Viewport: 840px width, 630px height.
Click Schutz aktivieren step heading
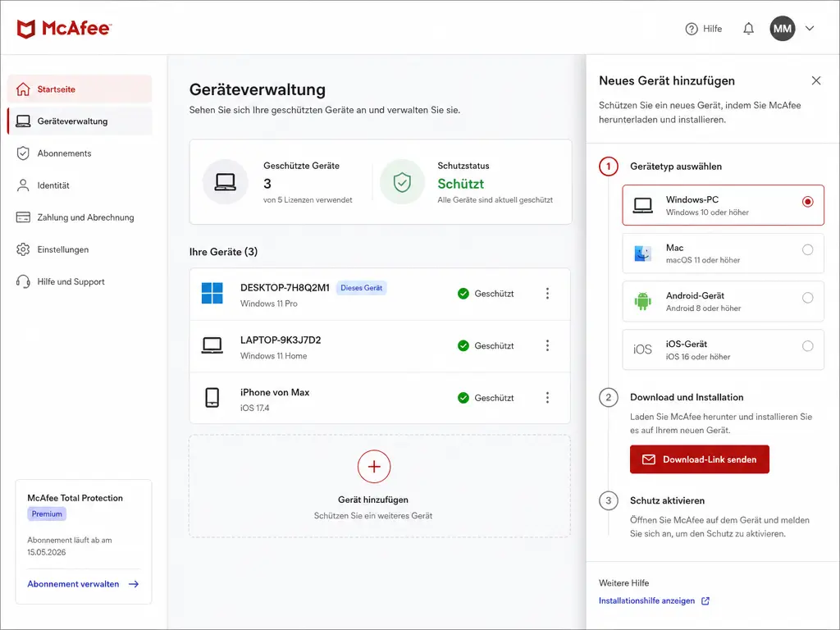click(x=668, y=501)
